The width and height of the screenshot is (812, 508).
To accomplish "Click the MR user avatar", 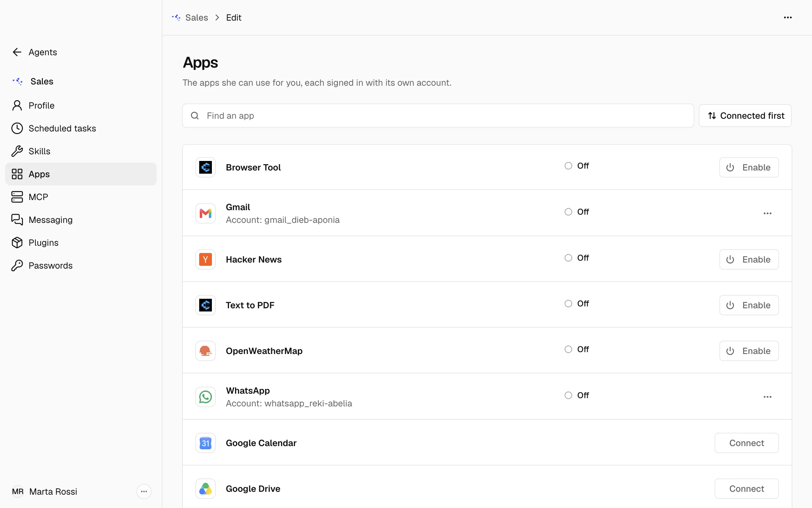I will point(18,491).
